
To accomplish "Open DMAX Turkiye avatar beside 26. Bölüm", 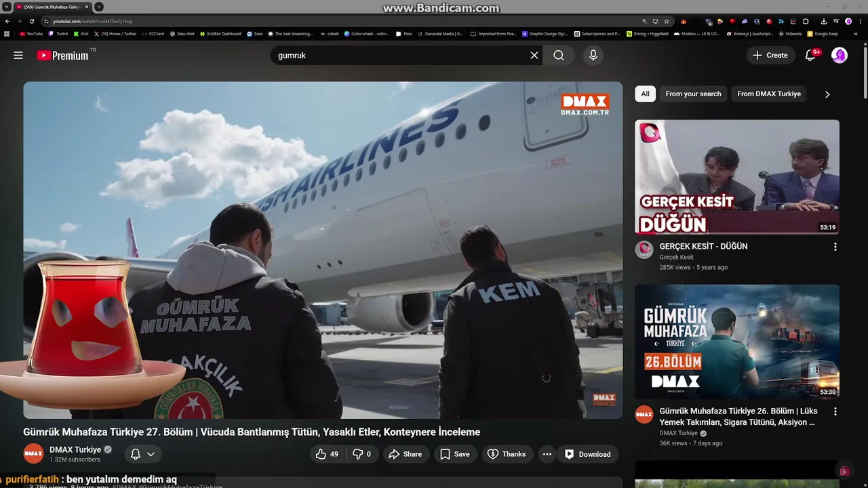I will (x=644, y=414).
